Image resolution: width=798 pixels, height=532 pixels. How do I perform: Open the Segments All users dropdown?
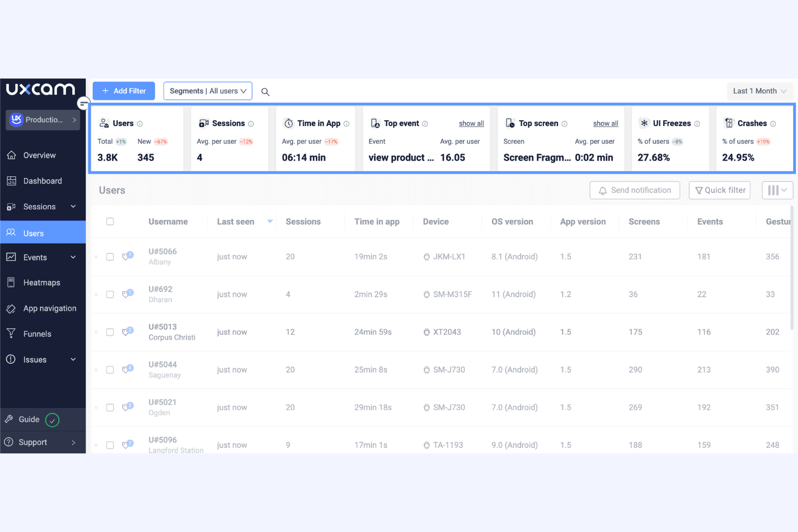click(x=208, y=91)
